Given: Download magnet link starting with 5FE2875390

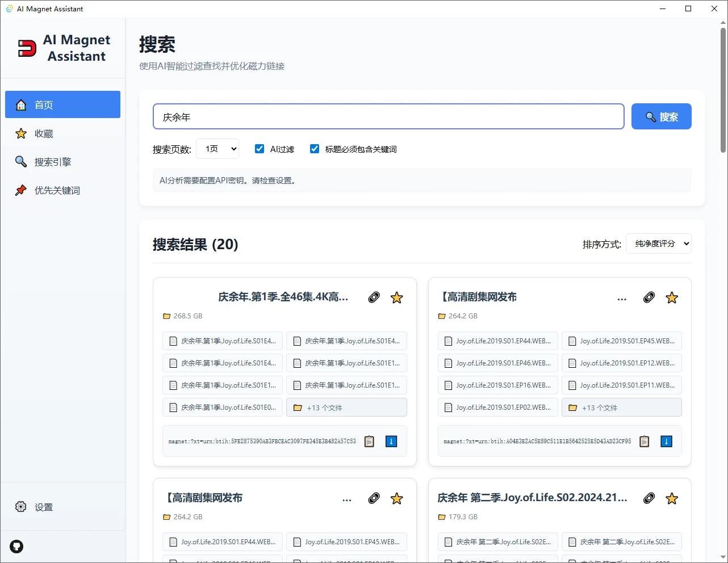Looking at the screenshot, I should (391, 441).
